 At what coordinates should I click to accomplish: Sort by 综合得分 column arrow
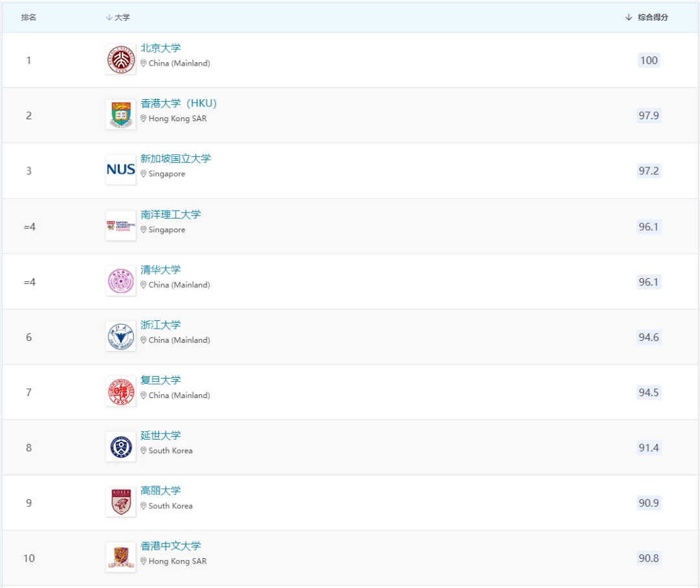629,17
